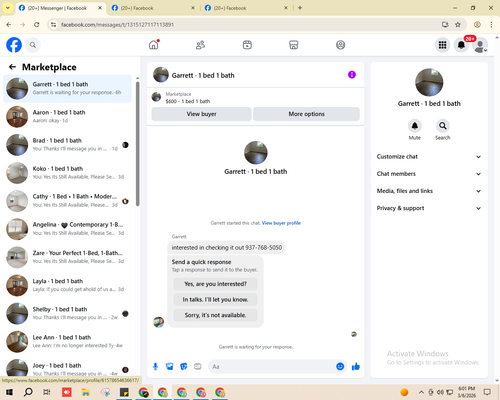
Task: Open File Explorer from taskbar
Action: pos(86,392)
